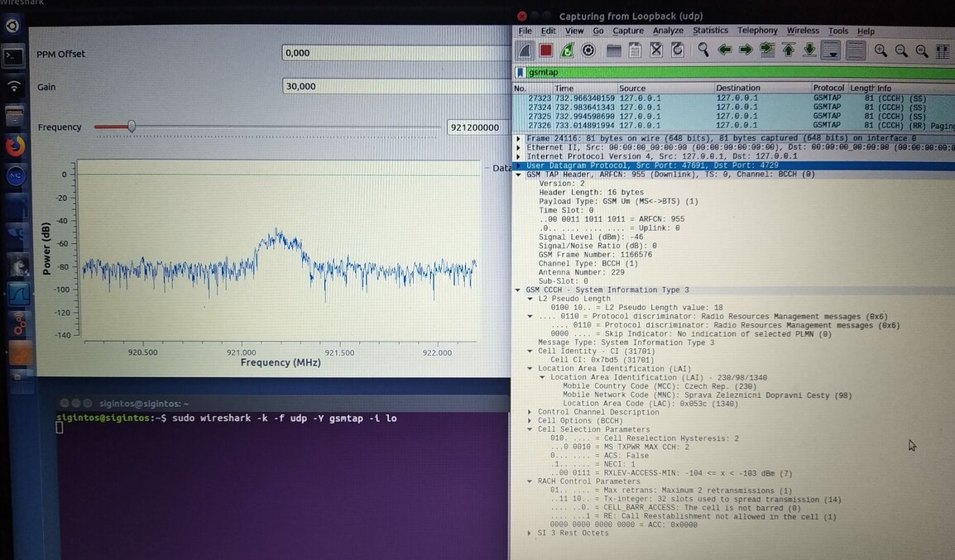Collapse GSM CCCH System Information Type 3
The image size is (955, 560).
(518, 290)
